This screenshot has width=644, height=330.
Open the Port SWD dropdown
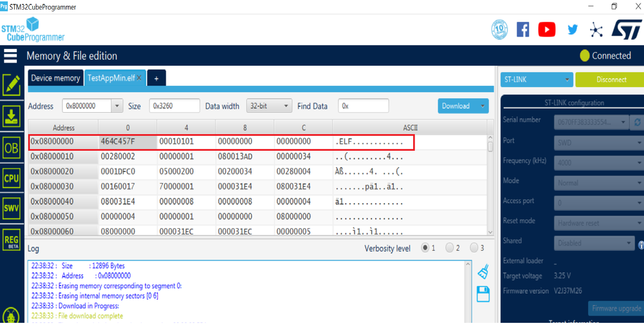[x=600, y=142]
